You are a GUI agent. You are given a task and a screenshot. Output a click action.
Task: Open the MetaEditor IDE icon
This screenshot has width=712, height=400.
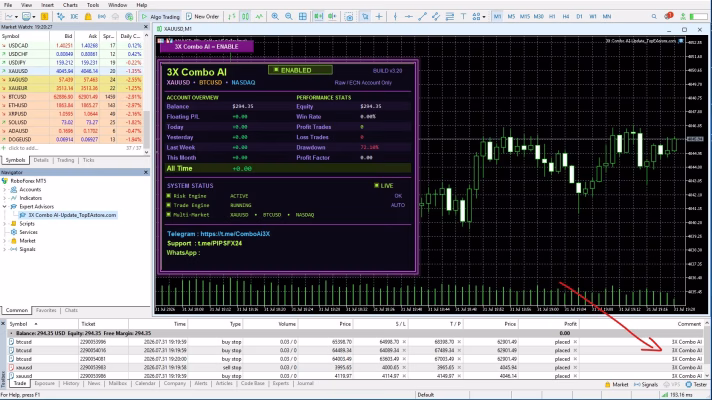pyautogui.click(x=74, y=16)
